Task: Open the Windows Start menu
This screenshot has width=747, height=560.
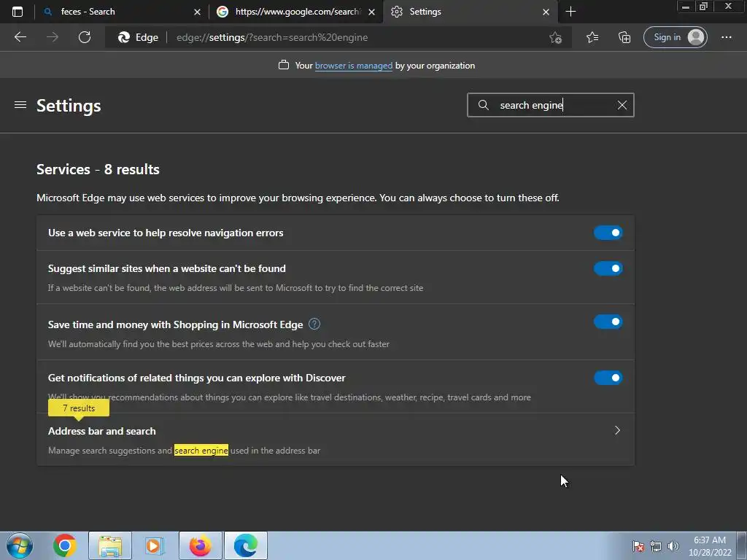Action: pyautogui.click(x=20, y=545)
